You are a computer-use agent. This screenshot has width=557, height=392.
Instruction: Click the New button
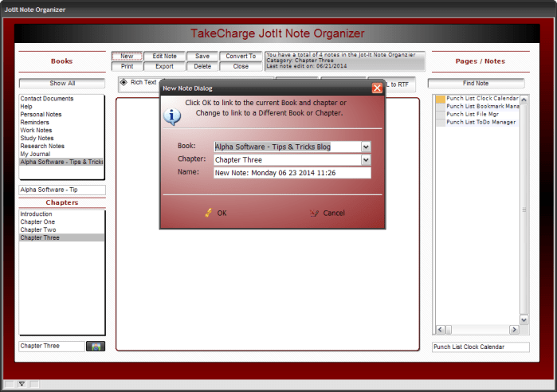[127, 56]
